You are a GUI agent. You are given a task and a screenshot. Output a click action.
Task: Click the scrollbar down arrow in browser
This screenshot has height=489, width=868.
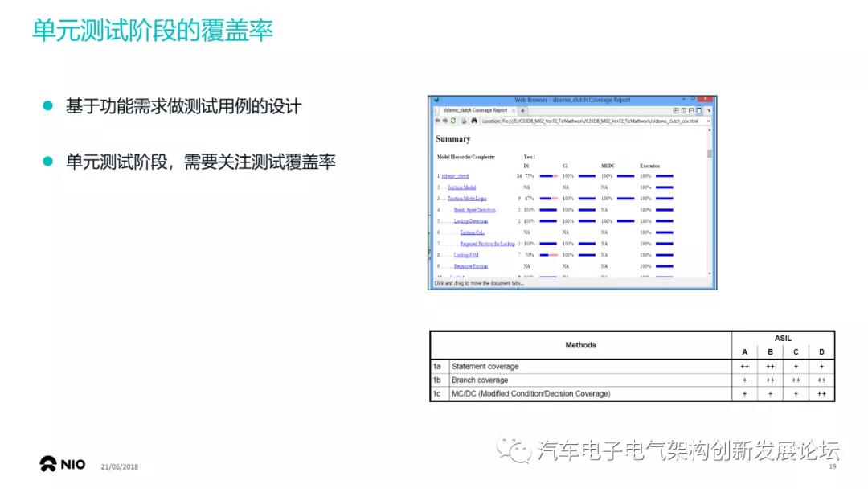tap(710, 273)
